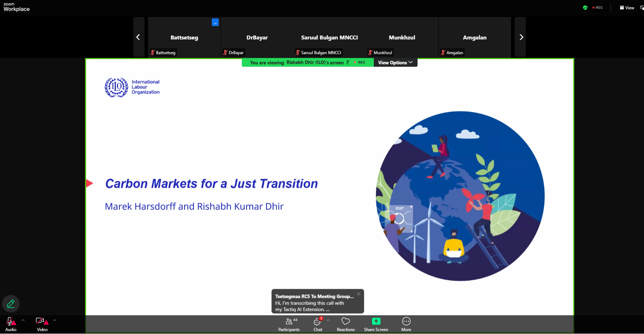Open the View menu at top right

627,8
